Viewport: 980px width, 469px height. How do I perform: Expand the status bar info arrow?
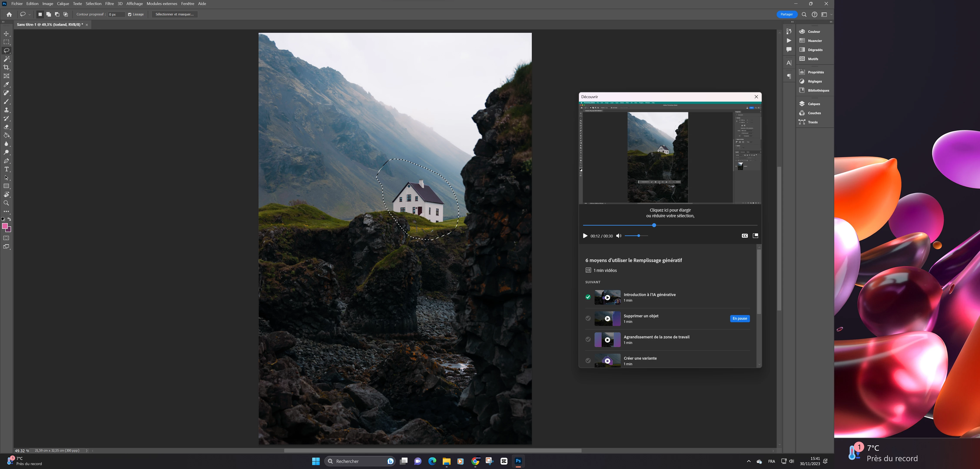tap(87, 451)
